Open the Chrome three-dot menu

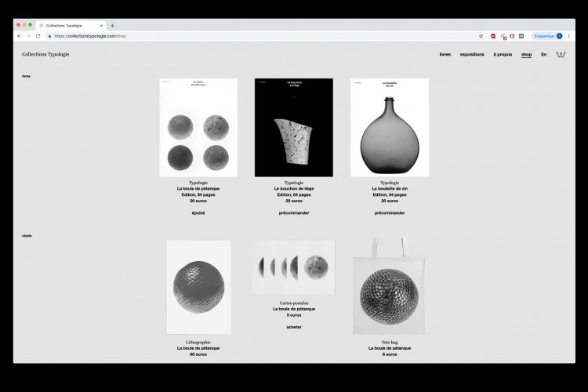coord(569,36)
